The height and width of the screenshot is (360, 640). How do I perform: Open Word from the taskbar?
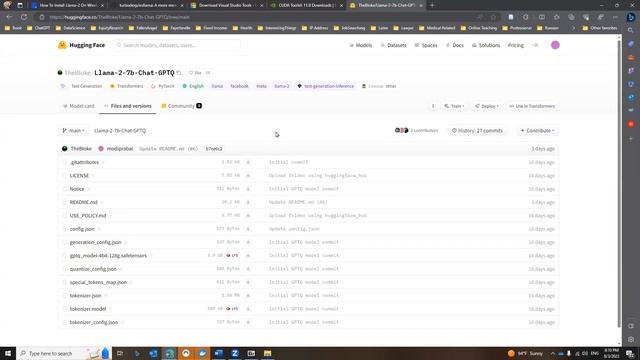pos(219,353)
